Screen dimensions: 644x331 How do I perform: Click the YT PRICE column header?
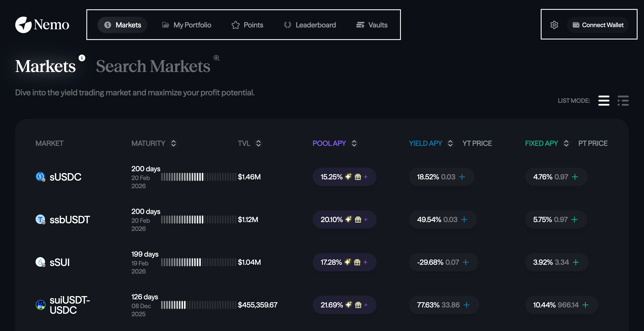tap(477, 143)
